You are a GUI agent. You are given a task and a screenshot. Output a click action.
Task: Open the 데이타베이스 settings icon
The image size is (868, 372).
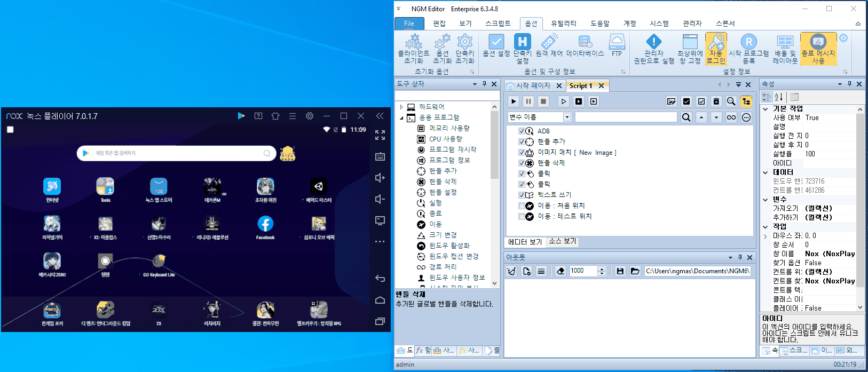(585, 45)
